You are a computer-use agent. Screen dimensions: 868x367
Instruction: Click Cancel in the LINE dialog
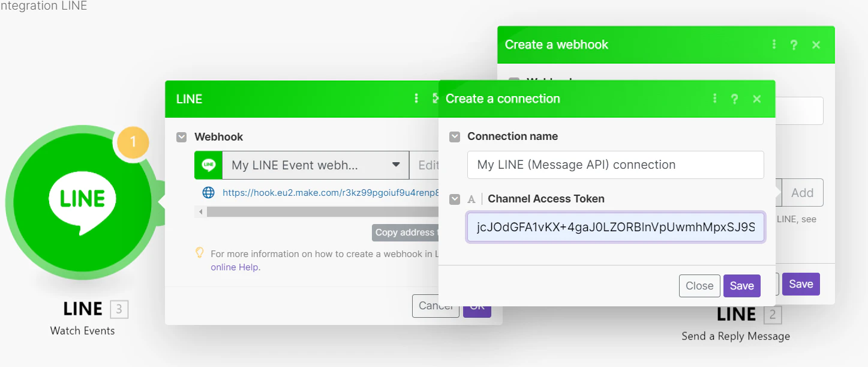pos(435,306)
